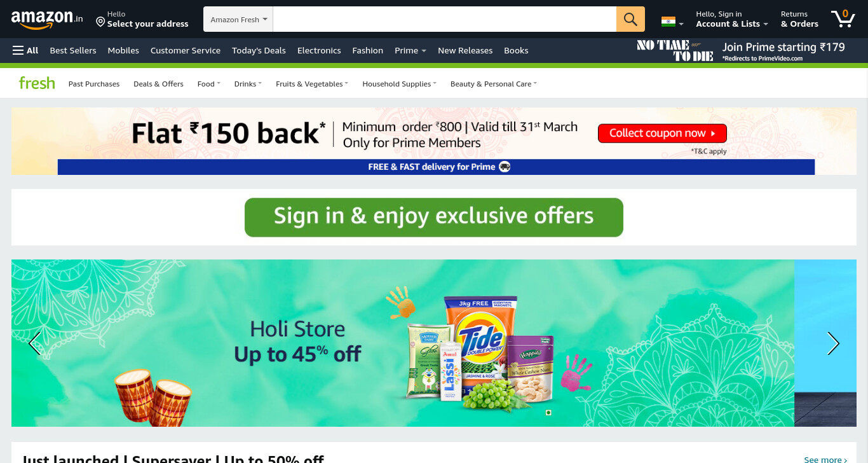Click the Amazon.in logo
868x463 pixels.
47,19
